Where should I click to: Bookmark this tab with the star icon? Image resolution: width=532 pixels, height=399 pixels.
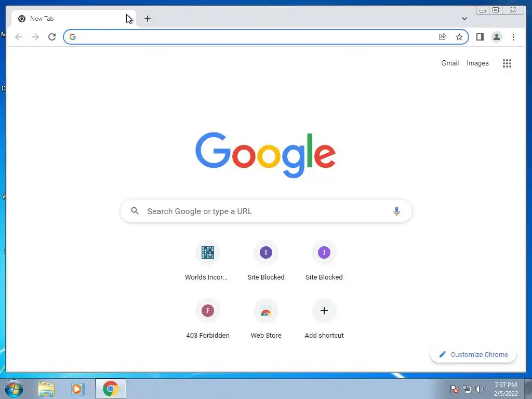(x=459, y=37)
